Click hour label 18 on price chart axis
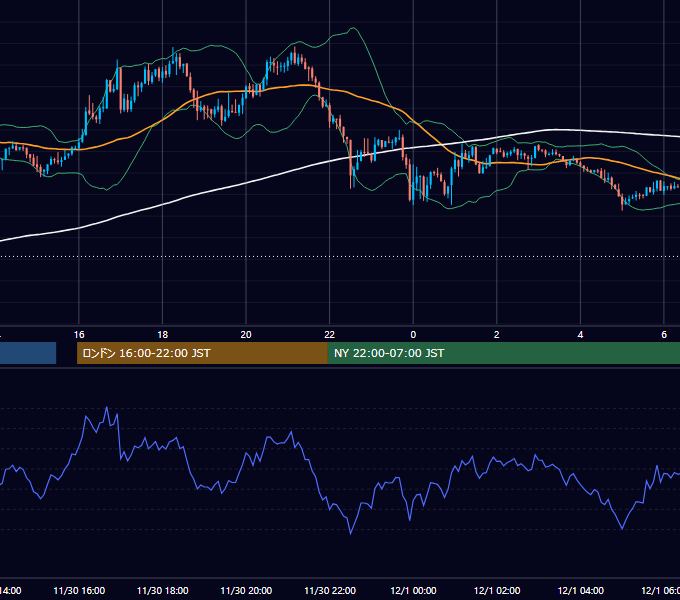The image size is (680, 600). coord(162,335)
